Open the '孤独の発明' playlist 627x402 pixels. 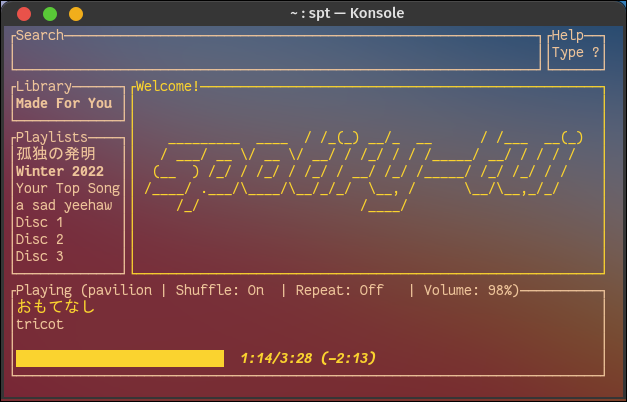click(56, 154)
